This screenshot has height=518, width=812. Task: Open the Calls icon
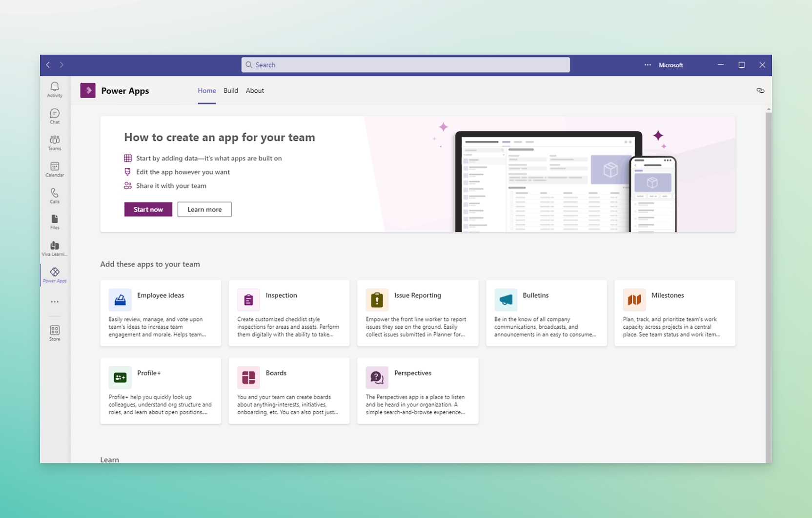click(54, 195)
